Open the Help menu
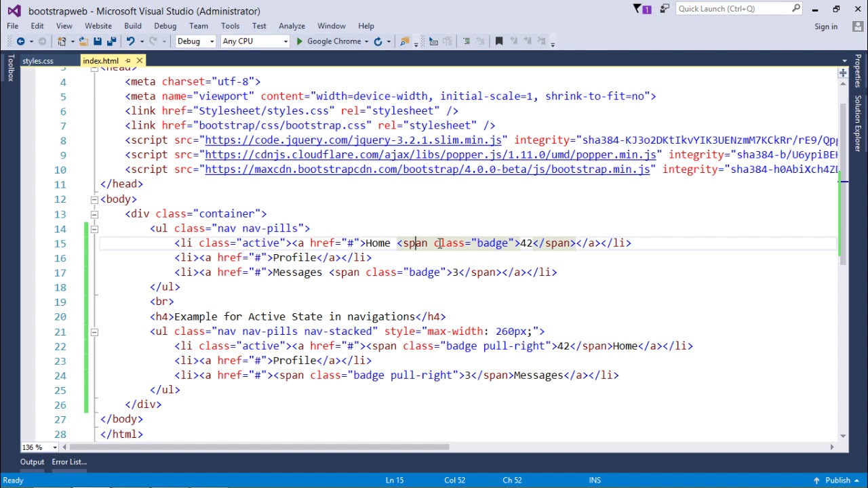 (366, 26)
